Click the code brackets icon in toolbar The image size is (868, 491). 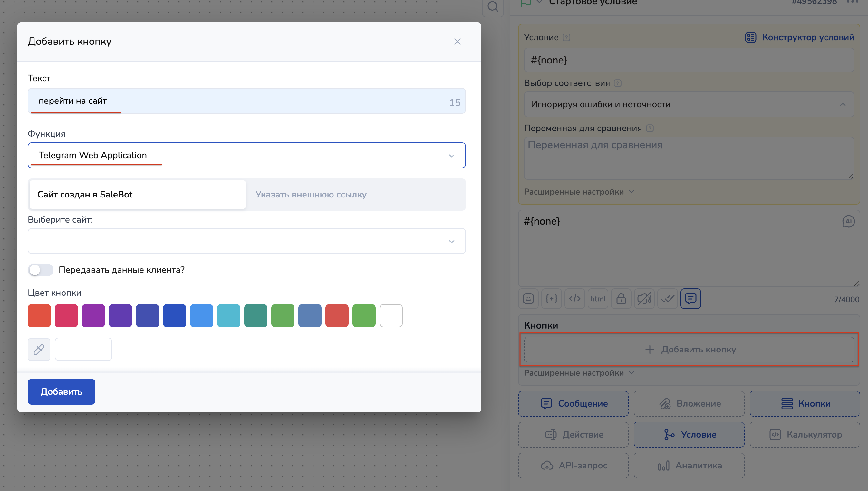pyautogui.click(x=574, y=299)
